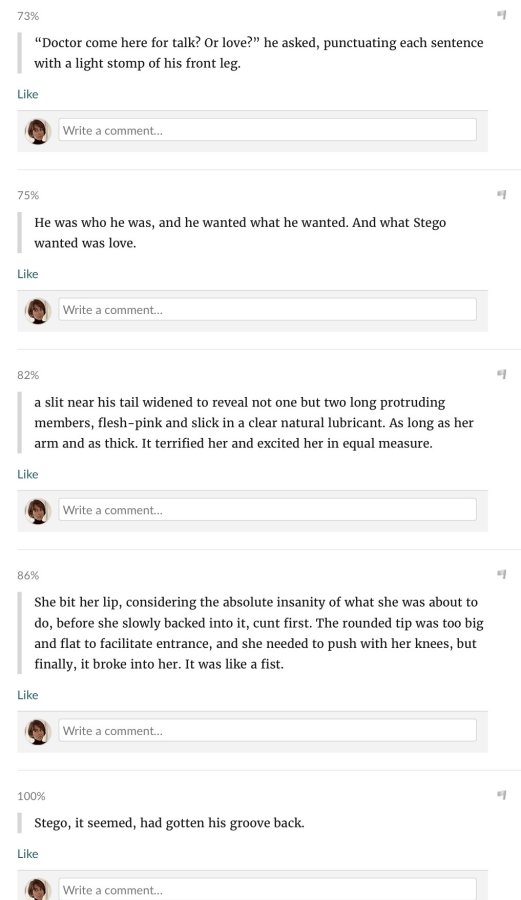Like the highlight at 82%
This screenshot has width=521, height=900.
tap(28, 474)
